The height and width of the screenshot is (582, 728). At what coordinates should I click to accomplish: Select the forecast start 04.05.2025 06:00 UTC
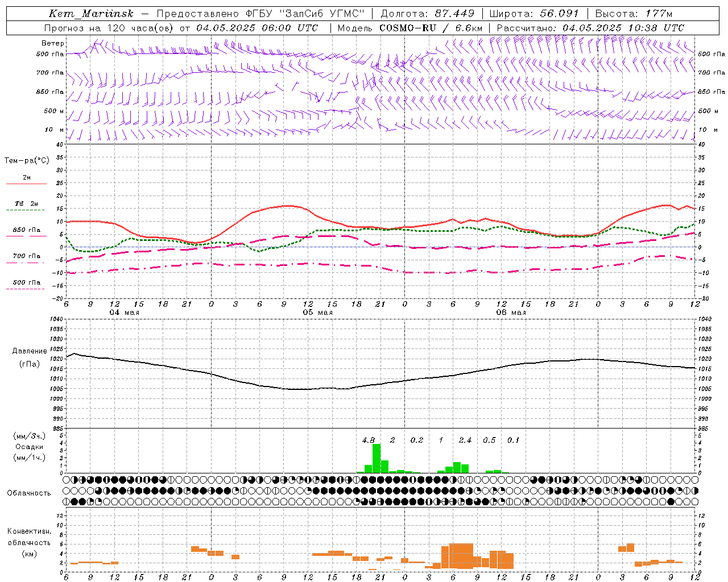[257, 28]
